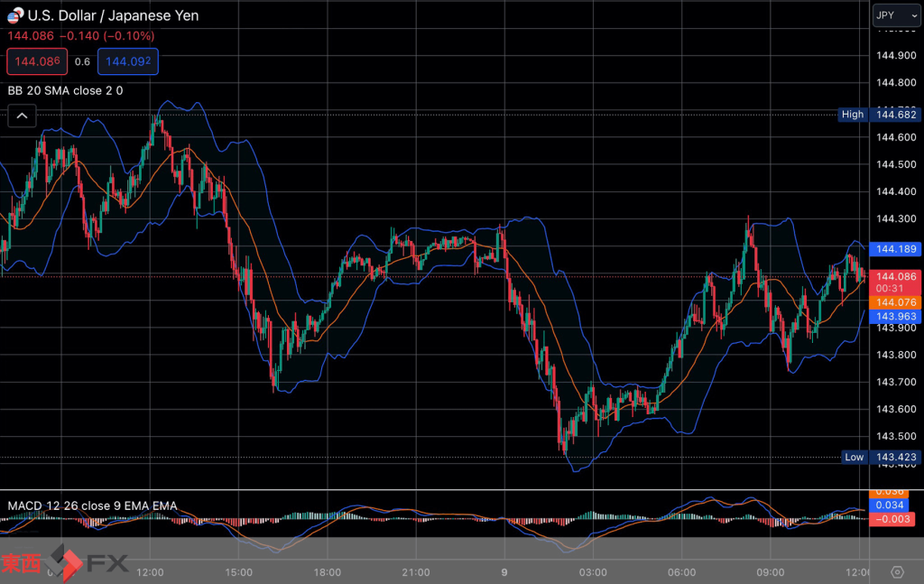Image resolution: width=924 pixels, height=584 pixels.
Task: Click the 21:00 time axis label
Action: [415, 572]
